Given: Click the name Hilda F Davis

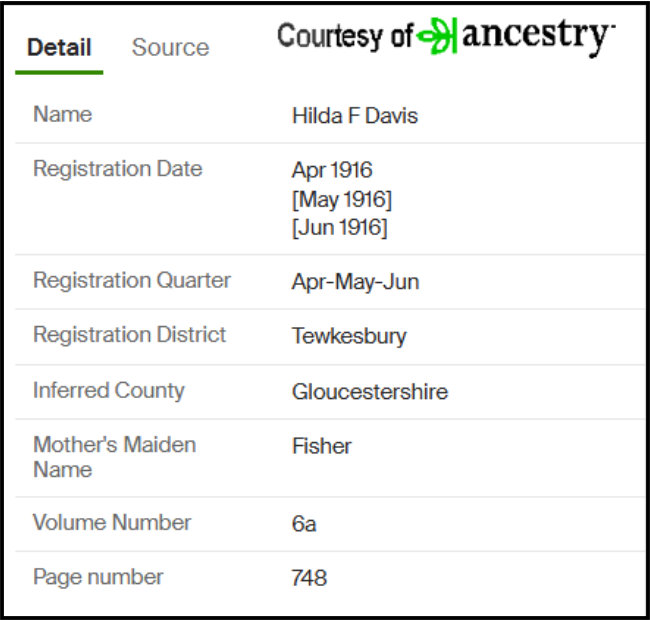Looking at the screenshot, I should tap(355, 116).
